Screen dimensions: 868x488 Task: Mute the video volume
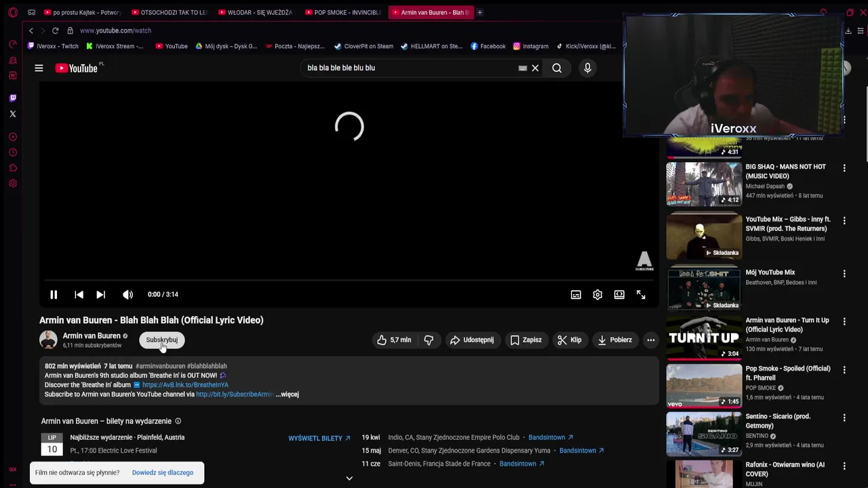127,294
